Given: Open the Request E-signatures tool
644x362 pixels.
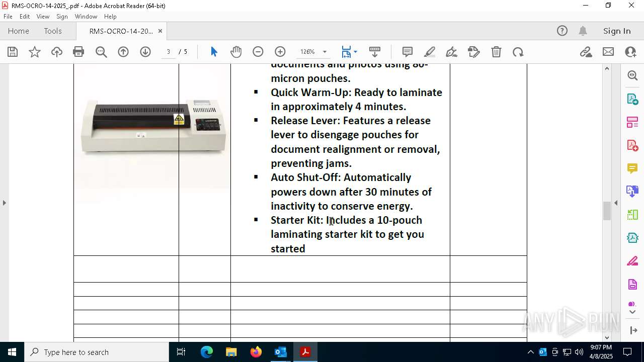Looking at the screenshot, I should point(474,52).
